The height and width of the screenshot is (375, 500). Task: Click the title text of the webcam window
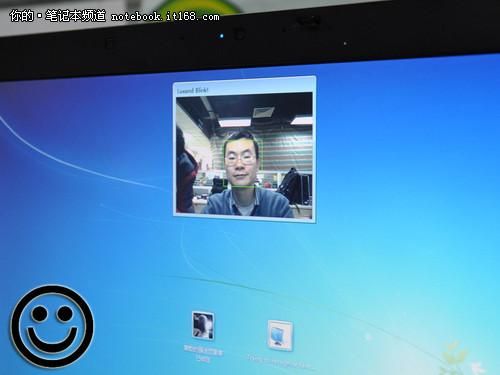click(193, 91)
